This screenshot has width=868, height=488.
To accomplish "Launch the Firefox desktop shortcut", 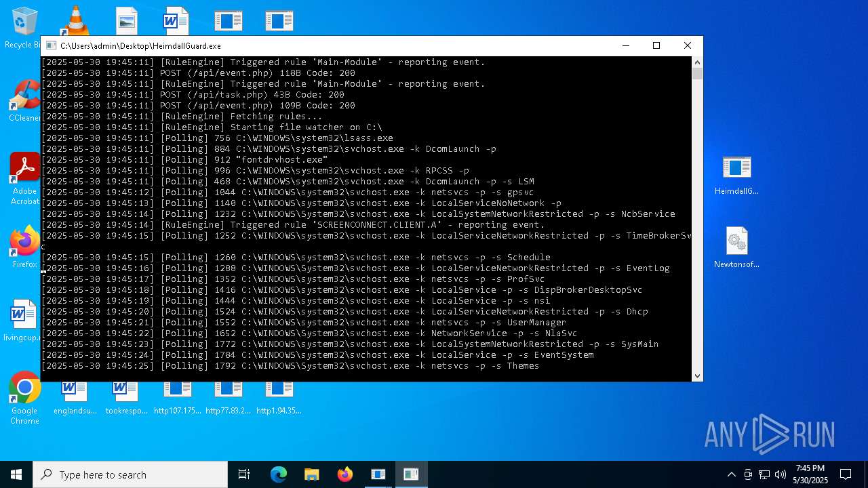I will pyautogui.click(x=24, y=247).
